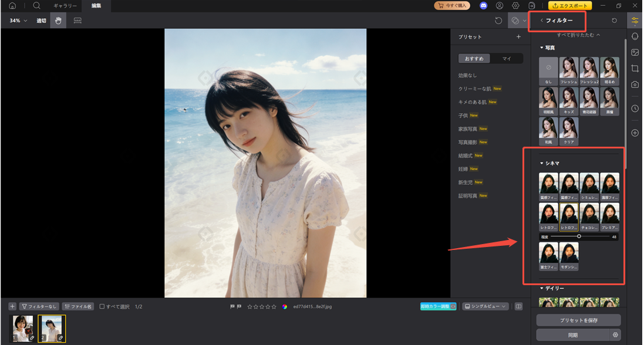The image size is (644, 345).
Task: Check the すべて選択 checkbox
Action: point(102,306)
